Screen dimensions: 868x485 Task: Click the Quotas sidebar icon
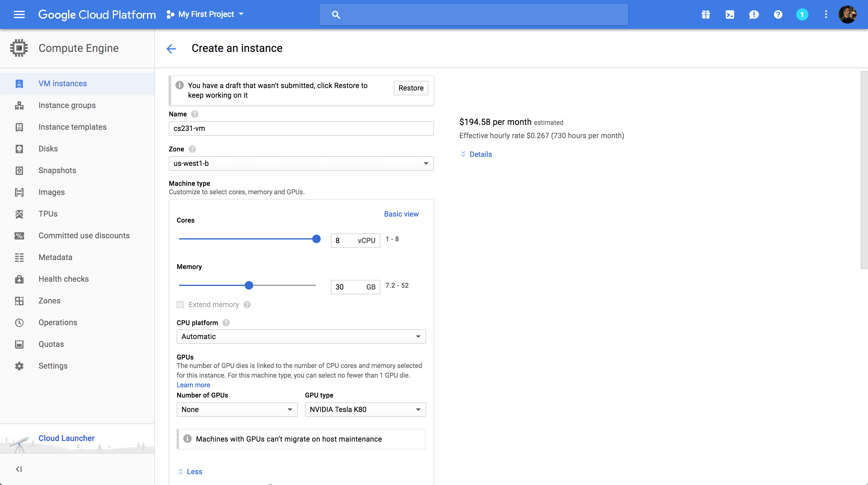point(19,344)
